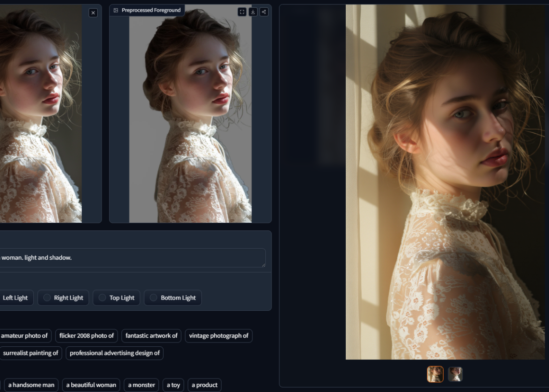Viewport: 549px width, 392px height.
Task: Pick first gallery thumbnail below output
Action: coord(435,374)
